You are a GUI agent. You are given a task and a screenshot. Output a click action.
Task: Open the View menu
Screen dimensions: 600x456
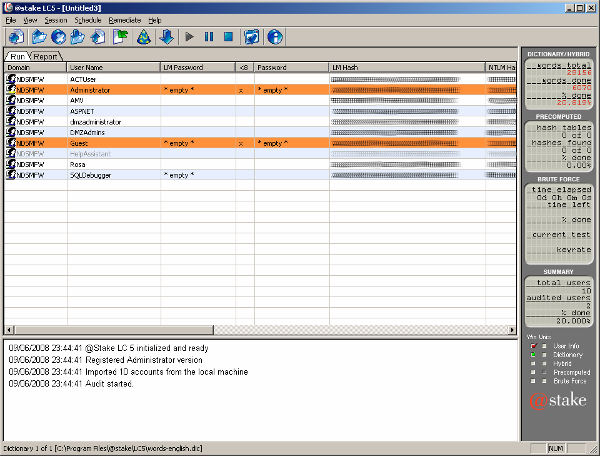(x=30, y=20)
